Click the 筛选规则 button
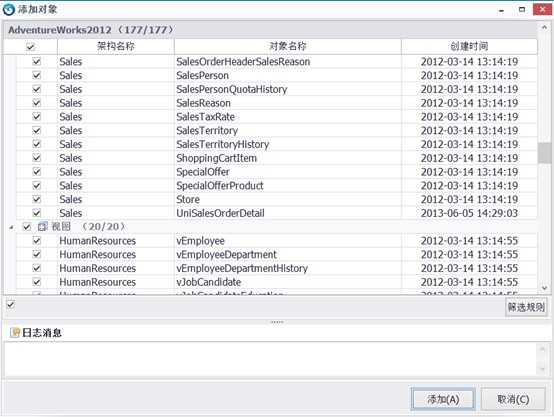Image resolution: width=554 pixels, height=417 pixels. tap(526, 307)
